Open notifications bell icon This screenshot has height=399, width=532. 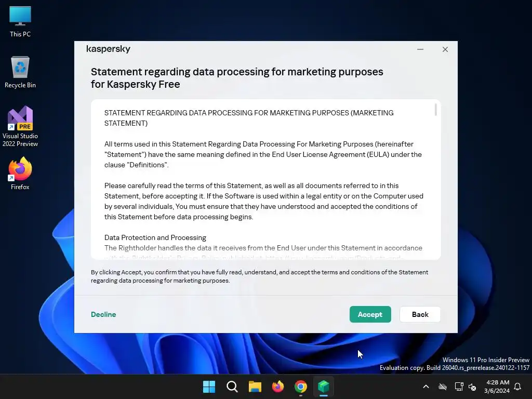click(x=517, y=387)
